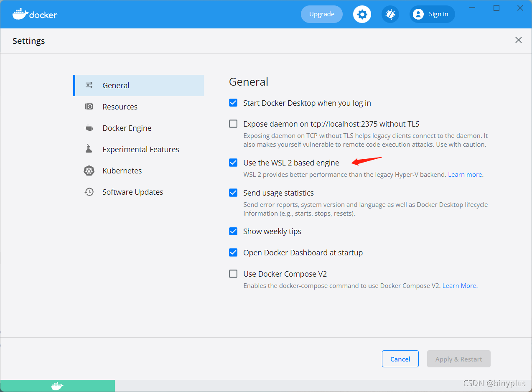This screenshot has width=532, height=392.
Task: Click the Settings title text
Action: click(x=29, y=41)
